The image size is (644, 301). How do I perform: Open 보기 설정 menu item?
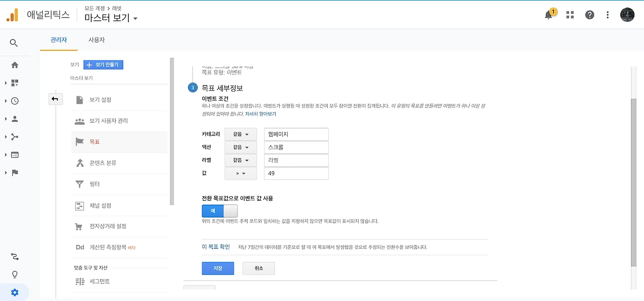pyautogui.click(x=119, y=100)
